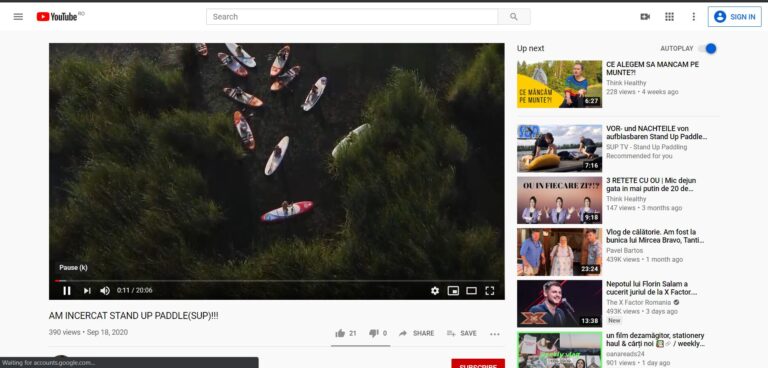Open Vlog de călătorie video title
Viewport: 768px width, 368px height.
pos(655,236)
